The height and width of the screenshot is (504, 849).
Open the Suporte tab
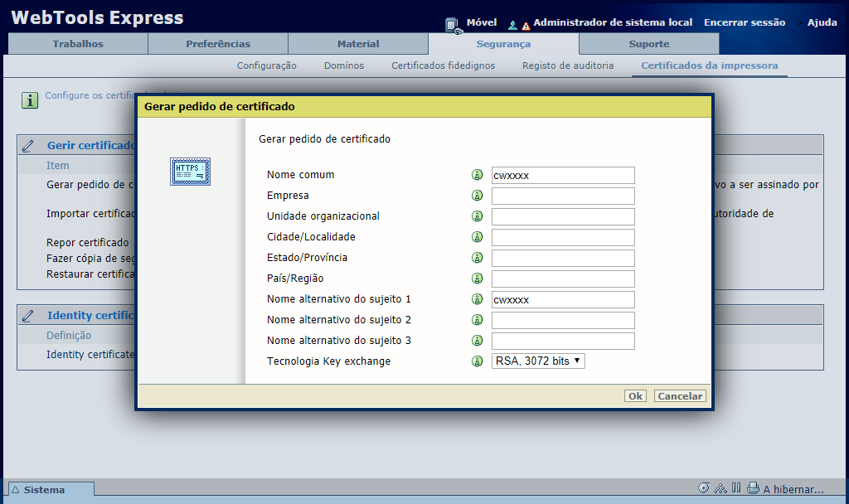[649, 44]
